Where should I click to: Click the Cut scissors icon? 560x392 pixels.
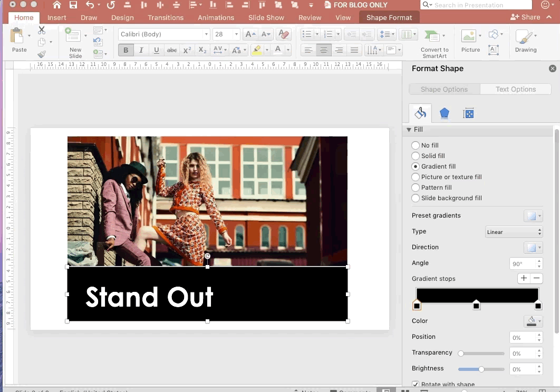pyautogui.click(x=42, y=30)
